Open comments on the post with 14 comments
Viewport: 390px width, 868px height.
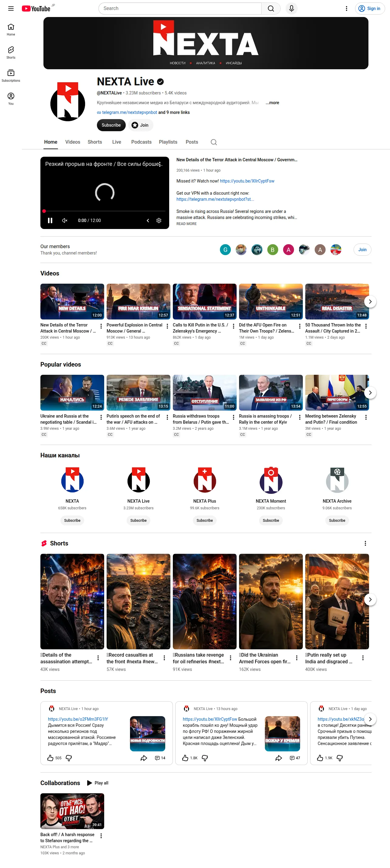(160, 758)
